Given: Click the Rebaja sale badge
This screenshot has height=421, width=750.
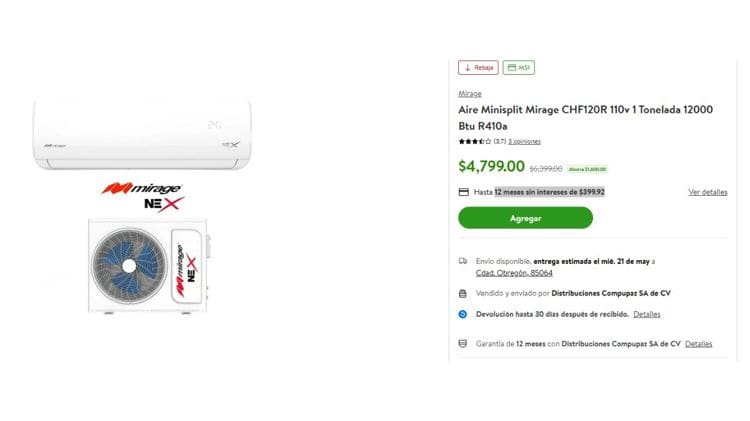Looking at the screenshot, I should tap(478, 68).
